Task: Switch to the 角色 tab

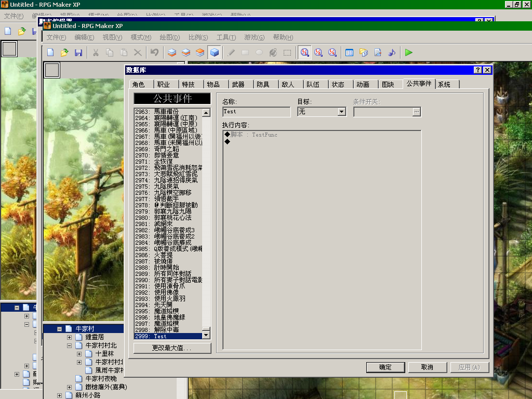Action: 138,85
